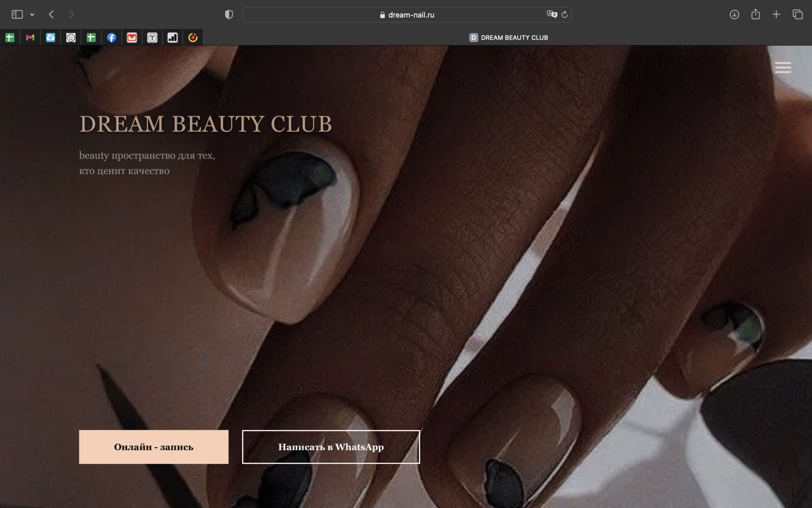Show the Safari downloads
The height and width of the screenshot is (508, 812).
[734, 15]
